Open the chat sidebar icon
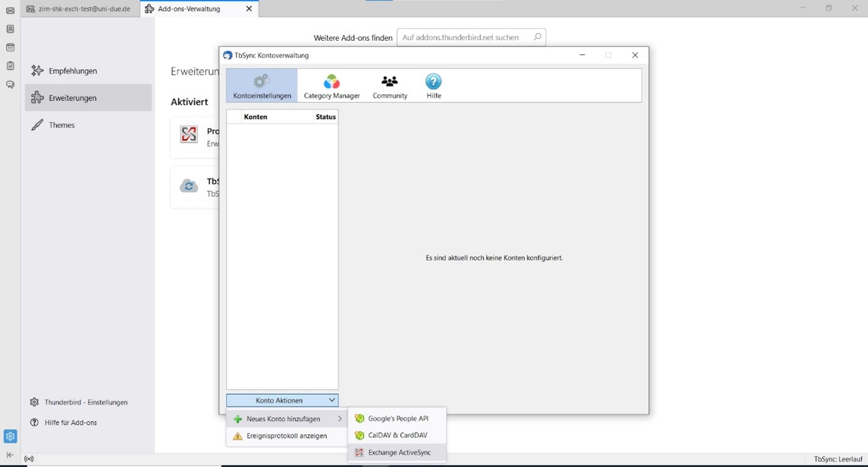Viewport: 868px width, 467px height. click(x=10, y=85)
